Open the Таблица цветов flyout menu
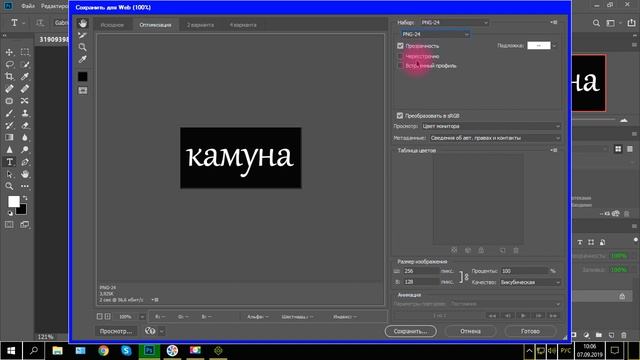Image resolution: width=640 pixels, height=360 pixels. pos(553,150)
